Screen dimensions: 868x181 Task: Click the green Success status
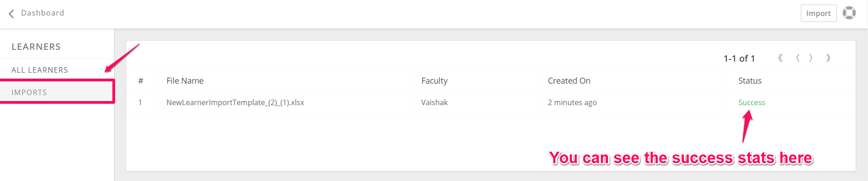[x=752, y=102]
